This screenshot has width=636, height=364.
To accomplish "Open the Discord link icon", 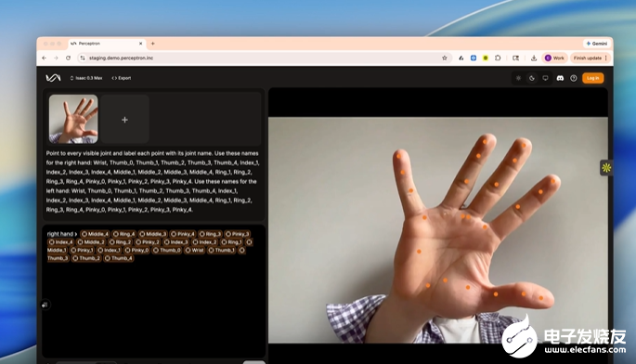I will point(560,78).
